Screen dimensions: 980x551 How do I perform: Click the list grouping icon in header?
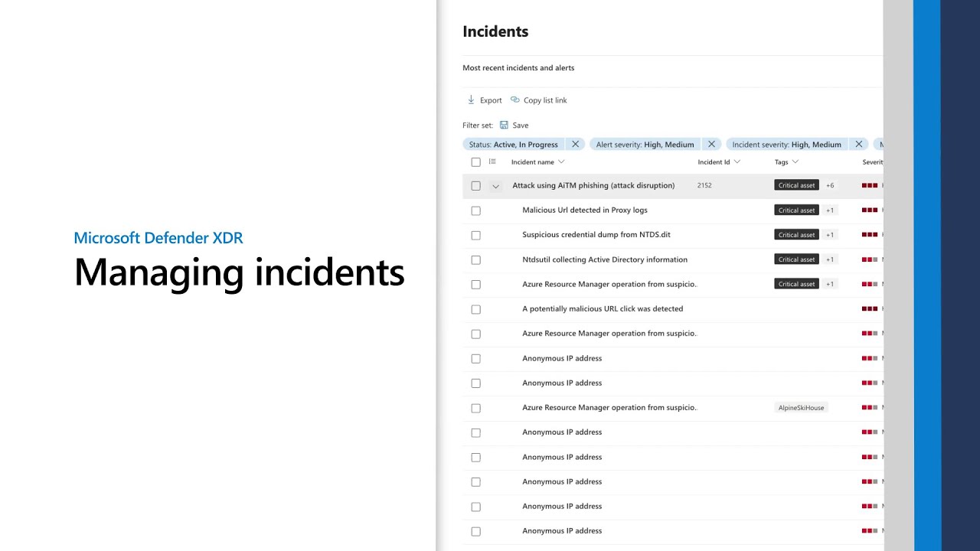[x=492, y=162]
